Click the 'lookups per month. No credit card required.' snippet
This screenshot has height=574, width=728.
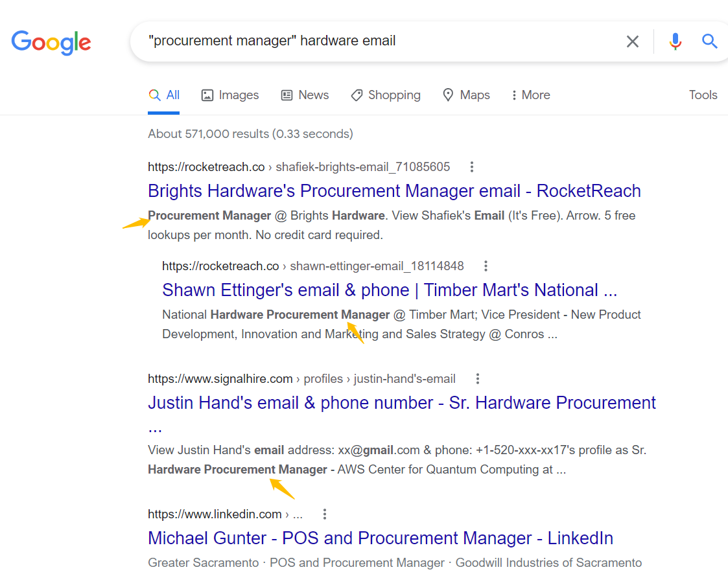click(x=265, y=235)
